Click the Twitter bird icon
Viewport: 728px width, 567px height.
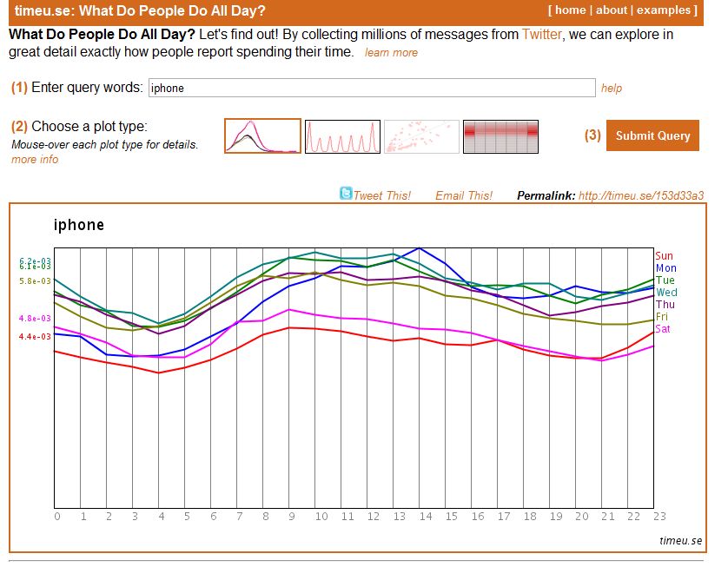click(346, 193)
